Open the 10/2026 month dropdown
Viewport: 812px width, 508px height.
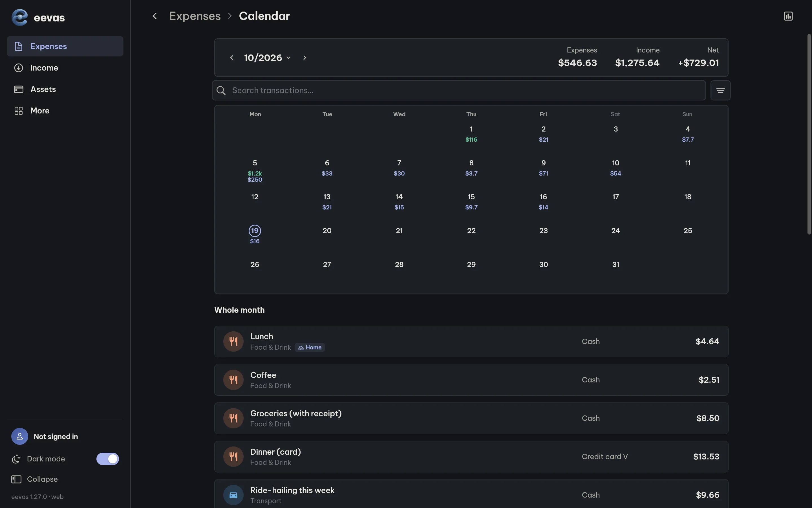pos(267,58)
